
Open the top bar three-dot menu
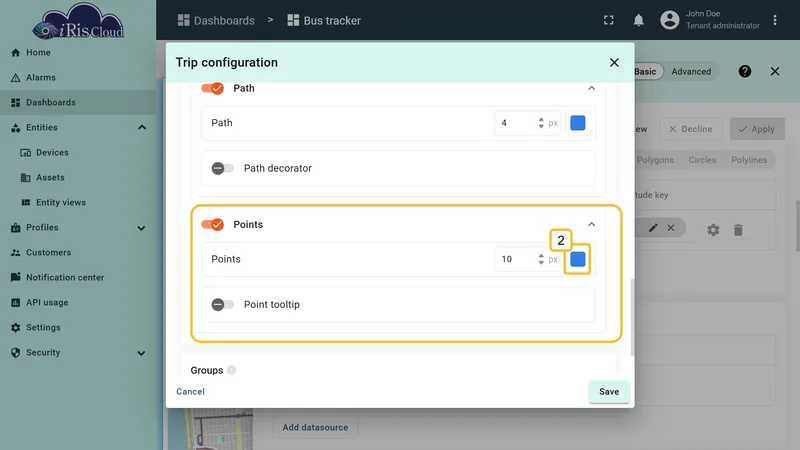(x=775, y=20)
